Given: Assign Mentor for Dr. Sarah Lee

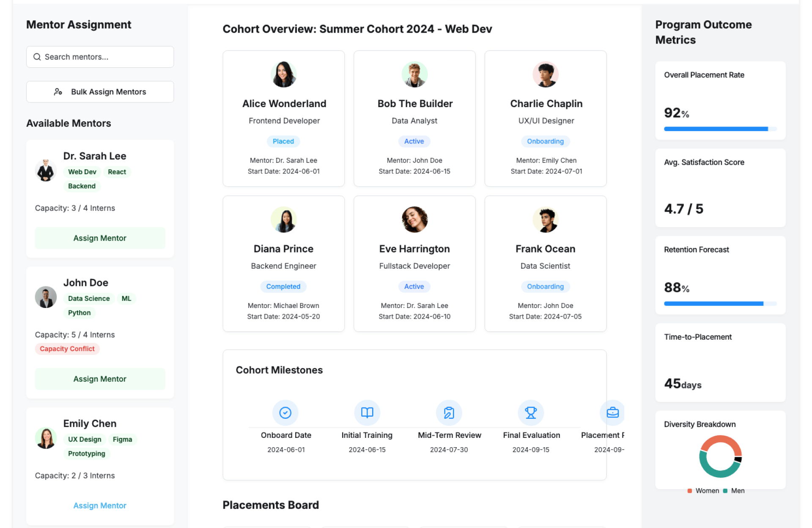Looking at the screenshot, I should 100,238.
